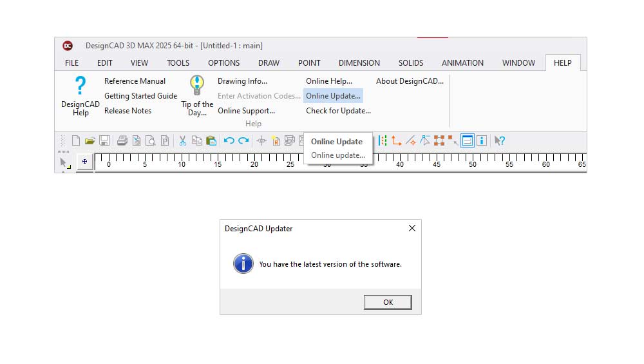Click the Redo arrow icon
Screen dimensions: 644x364
click(243, 141)
